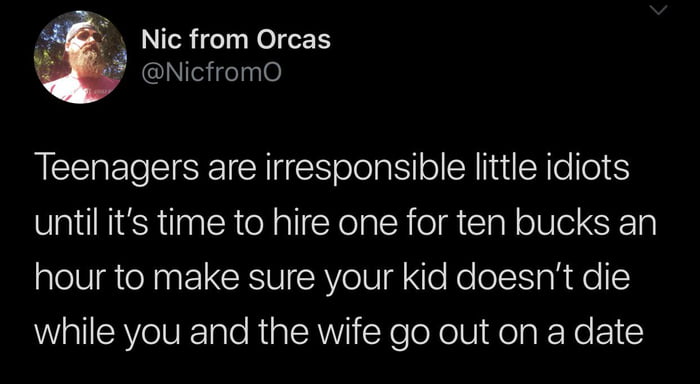
Task: Visit the @NicfromO handle link
Action: click(x=211, y=72)
